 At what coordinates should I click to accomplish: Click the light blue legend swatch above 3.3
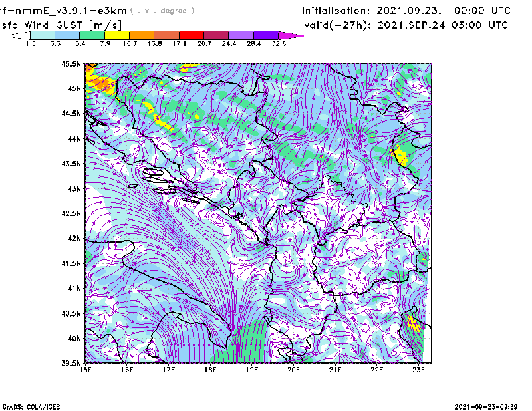[x=67, y=35]
